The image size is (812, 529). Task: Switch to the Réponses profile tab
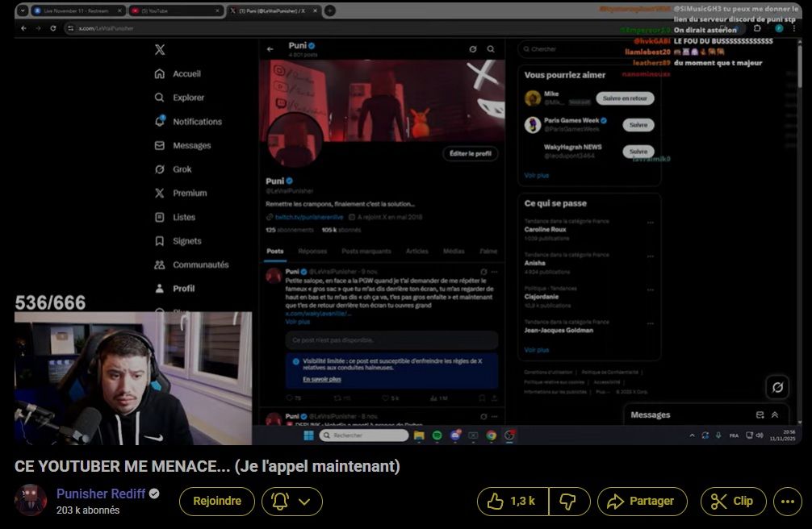coord(312,252)
